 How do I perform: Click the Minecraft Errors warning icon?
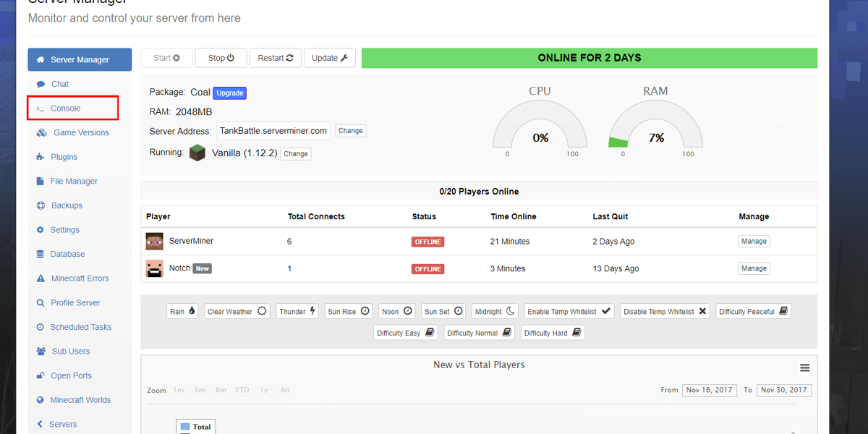point(41,278)
